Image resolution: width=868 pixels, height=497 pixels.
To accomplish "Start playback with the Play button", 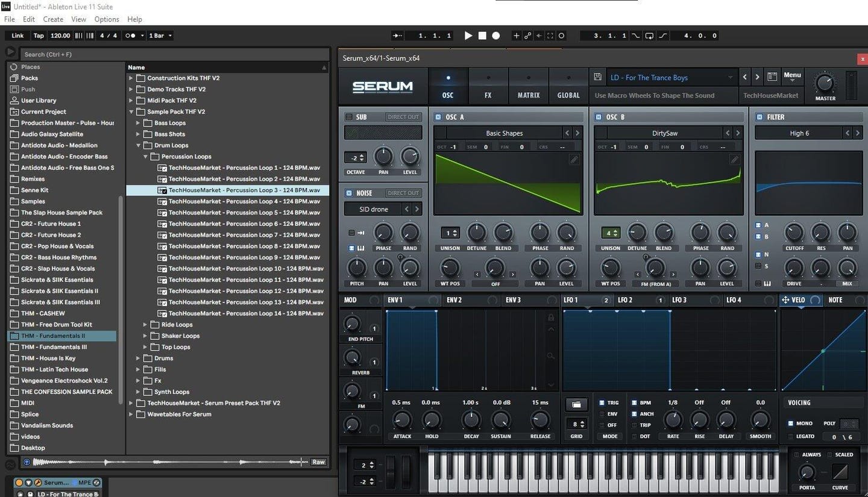I will (468, 36).
